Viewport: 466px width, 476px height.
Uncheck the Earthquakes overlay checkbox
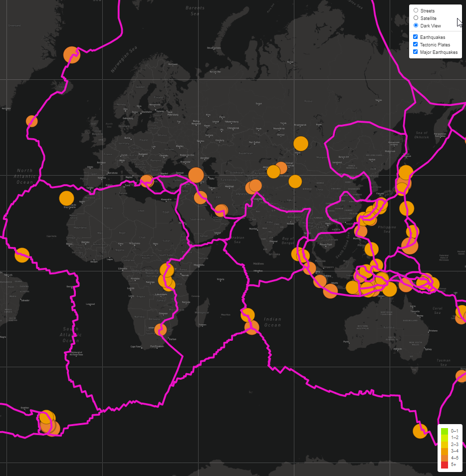[x=415, y=37]
